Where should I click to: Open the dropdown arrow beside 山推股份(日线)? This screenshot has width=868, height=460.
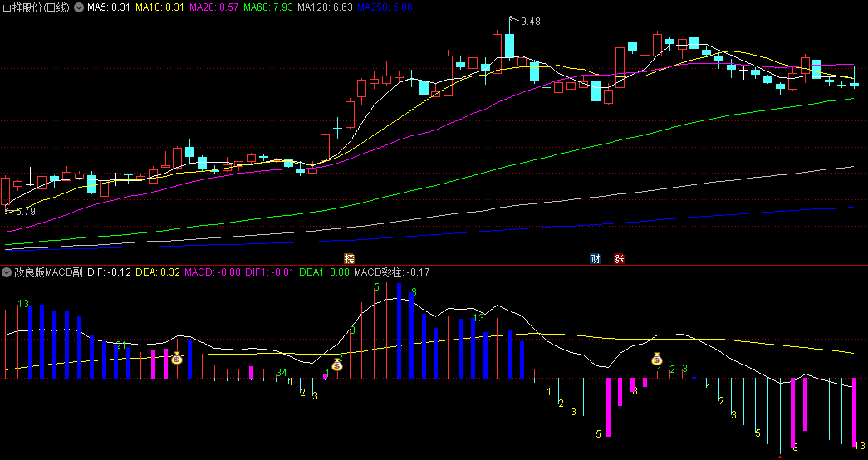coord(78,7)
